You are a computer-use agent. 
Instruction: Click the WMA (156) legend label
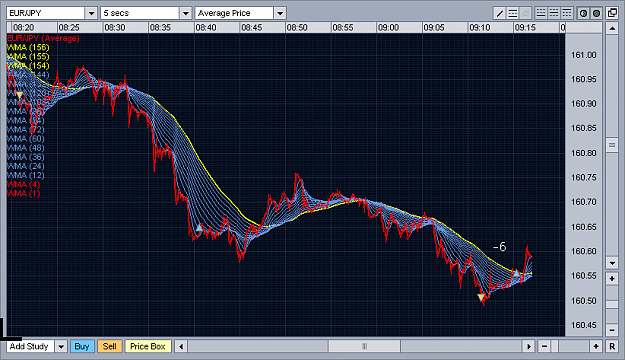click(28, 47)
